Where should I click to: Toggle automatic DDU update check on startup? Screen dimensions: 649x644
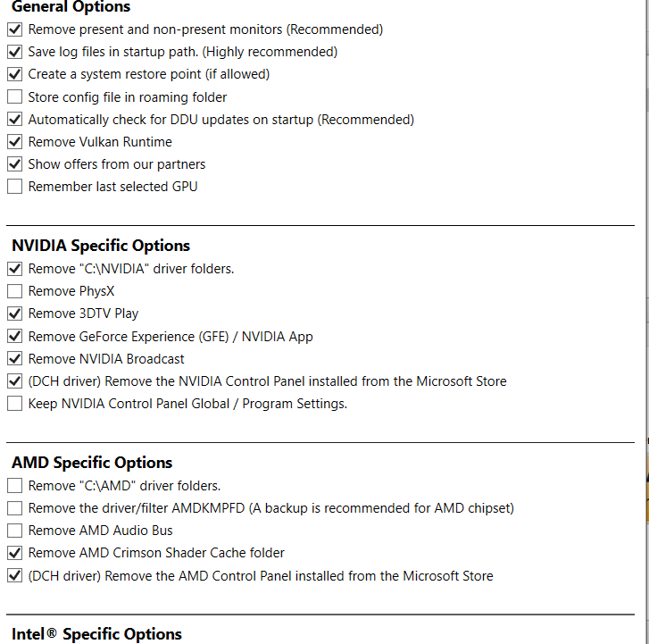(x=14, y=120)
